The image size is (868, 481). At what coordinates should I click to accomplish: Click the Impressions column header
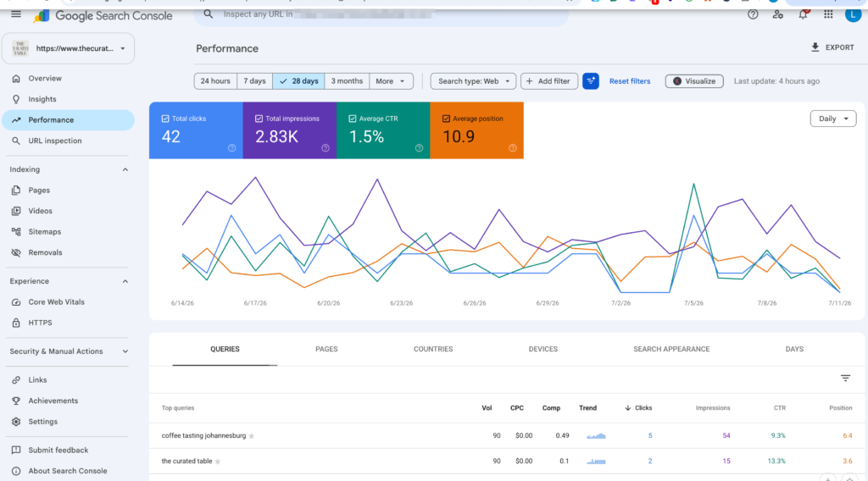[x=712, y=408]
